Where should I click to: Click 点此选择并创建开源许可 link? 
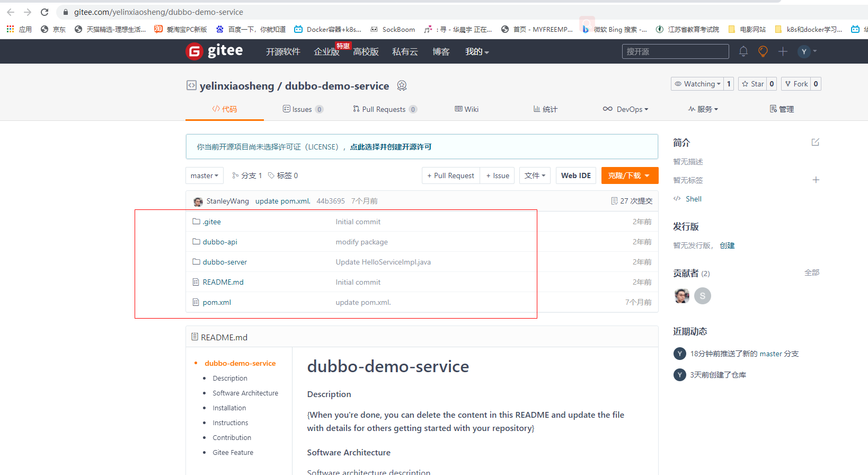pyautogui.click(x=391, y=147)
